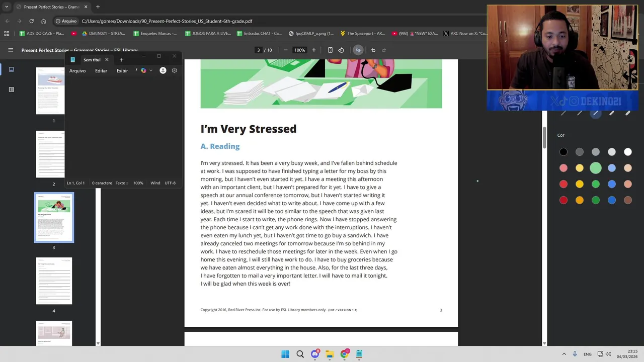This screenshot has width=644, height=362.
Task: Click the UTF-8 encoding status in Notepad
Action: 170,183
